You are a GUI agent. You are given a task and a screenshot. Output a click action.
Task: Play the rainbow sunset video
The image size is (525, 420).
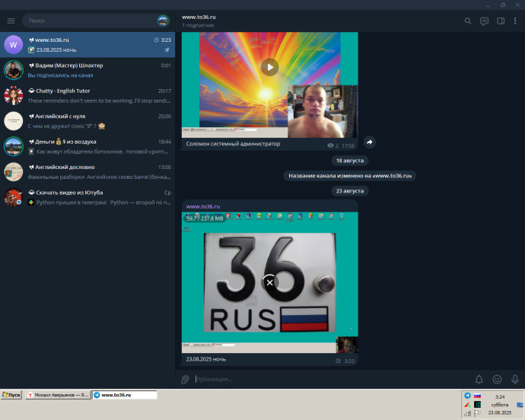point(270,67)
